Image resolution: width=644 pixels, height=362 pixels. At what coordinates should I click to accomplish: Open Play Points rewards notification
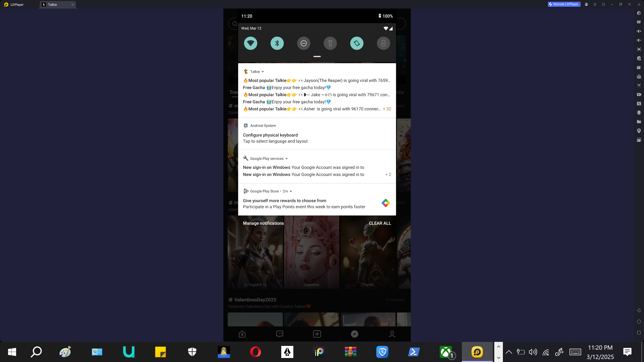coord(317,200)
